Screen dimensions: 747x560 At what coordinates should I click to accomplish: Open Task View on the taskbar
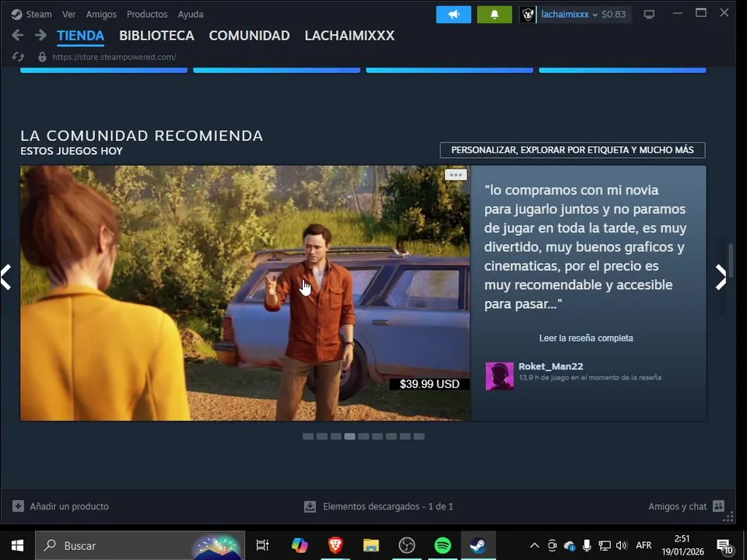pyautogui.click(x=262, y=545)
